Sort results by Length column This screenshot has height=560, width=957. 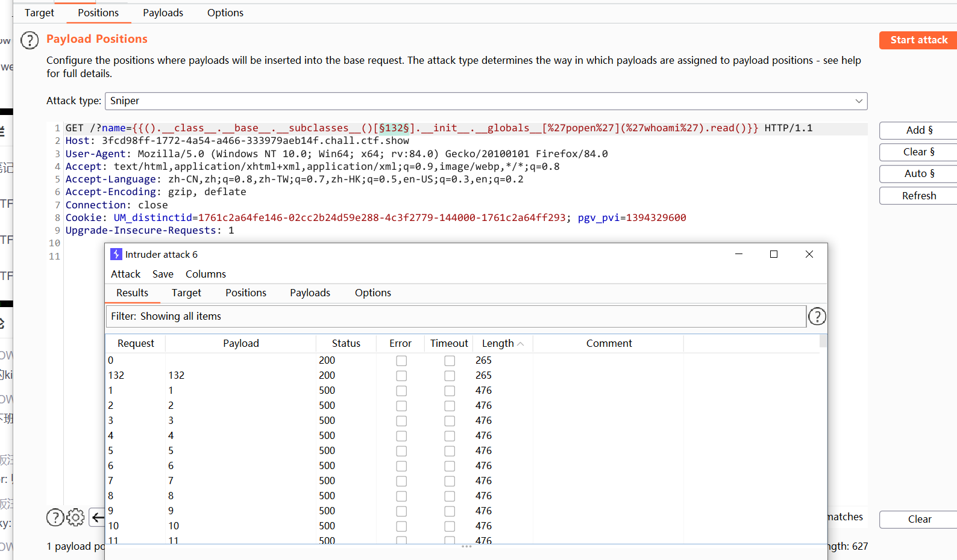pos(503,343)
